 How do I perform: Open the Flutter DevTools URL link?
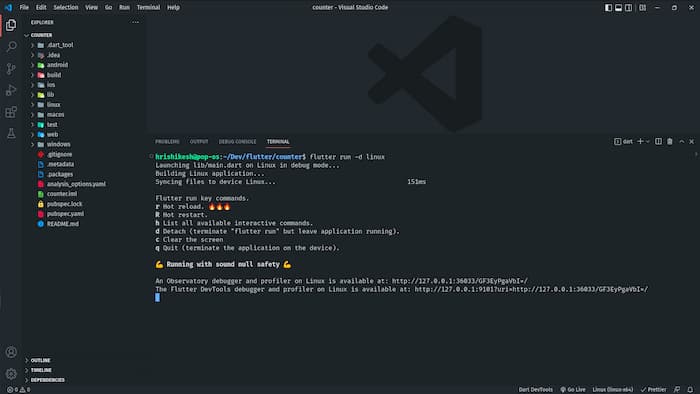[531, 289]
